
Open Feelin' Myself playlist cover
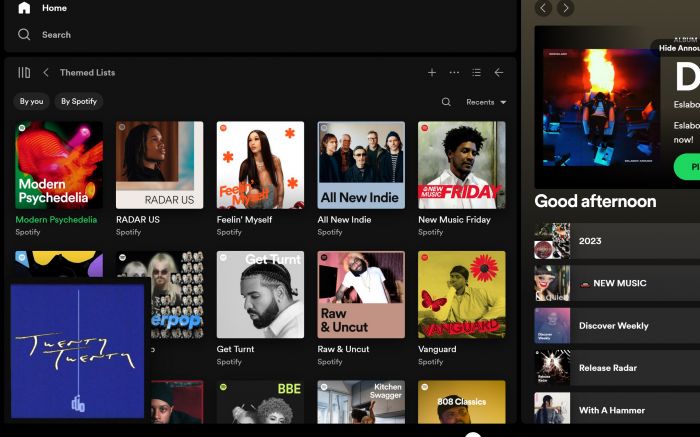click(260, 165)
